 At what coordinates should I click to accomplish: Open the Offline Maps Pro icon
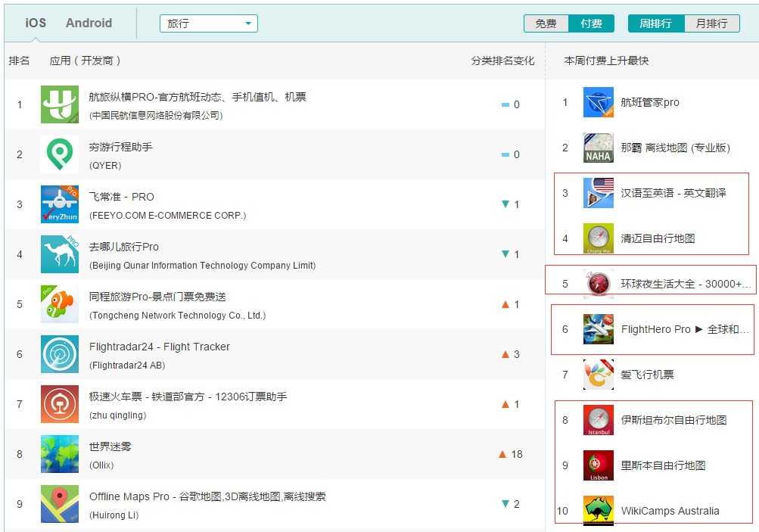tap(60, 504)
